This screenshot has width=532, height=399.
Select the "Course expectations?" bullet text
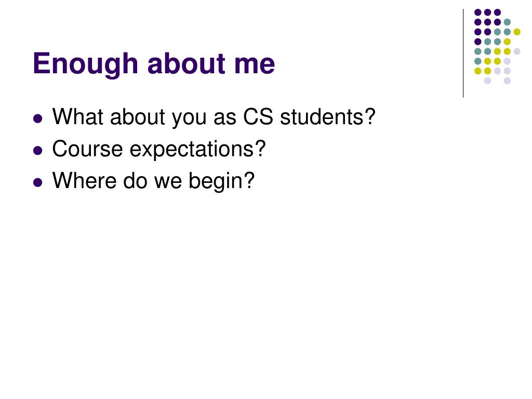[159, 149]
